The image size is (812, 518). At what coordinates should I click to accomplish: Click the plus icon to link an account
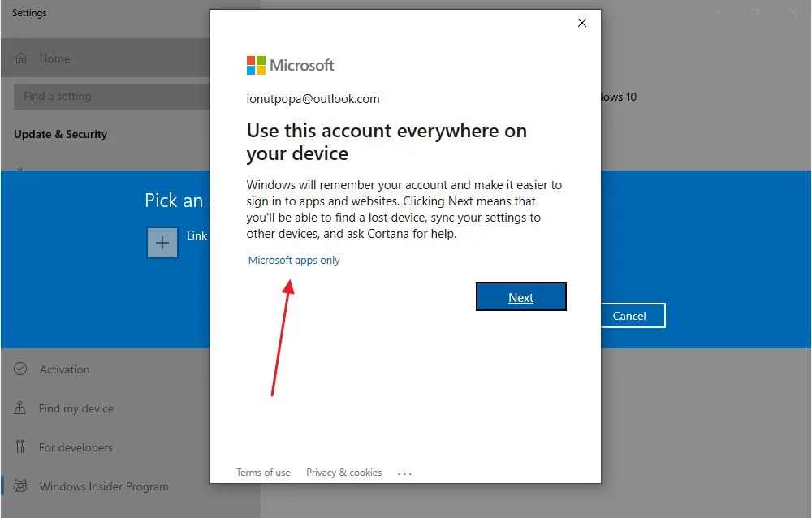pyautogui.click(x=162, y=243)
